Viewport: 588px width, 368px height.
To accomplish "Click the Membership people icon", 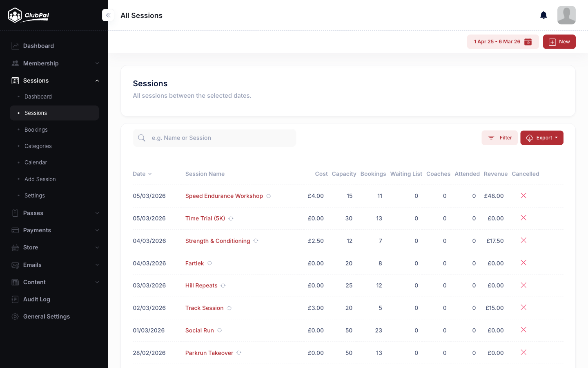I will click(x=15, y=63).
